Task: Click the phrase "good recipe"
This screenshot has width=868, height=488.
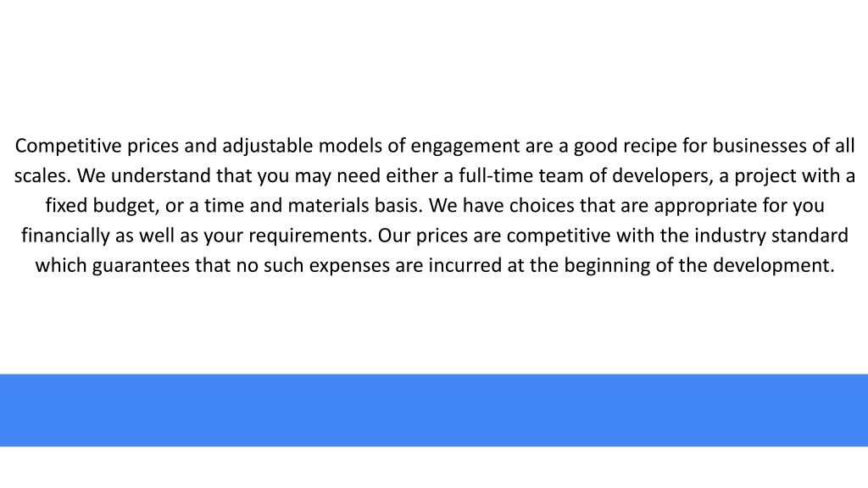Action: click(625, 147)
